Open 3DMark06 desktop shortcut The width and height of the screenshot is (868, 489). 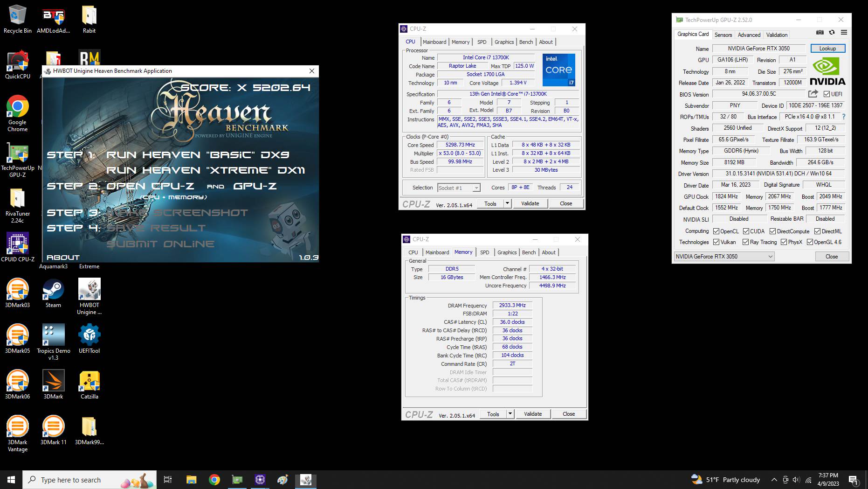pyautogui.click(x=18, y=384)
